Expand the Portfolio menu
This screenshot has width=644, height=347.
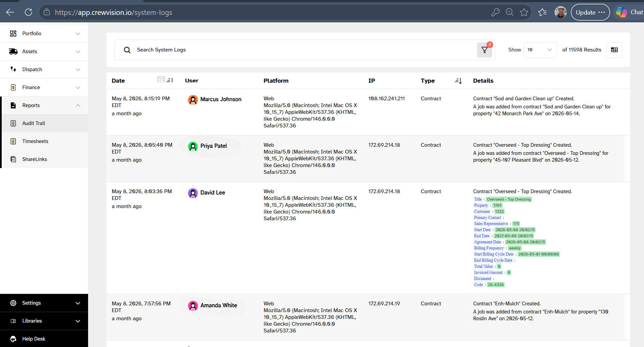(x=44, y=34)
